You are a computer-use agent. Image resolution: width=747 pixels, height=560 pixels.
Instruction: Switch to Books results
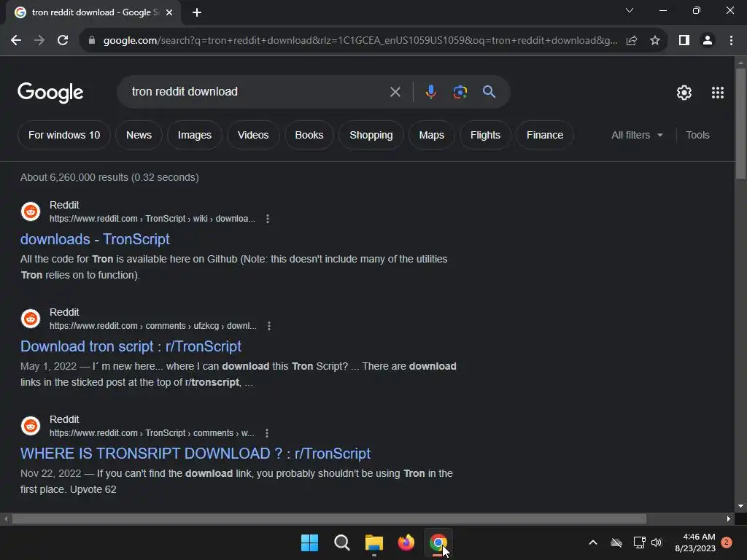(x=309, y=135)
